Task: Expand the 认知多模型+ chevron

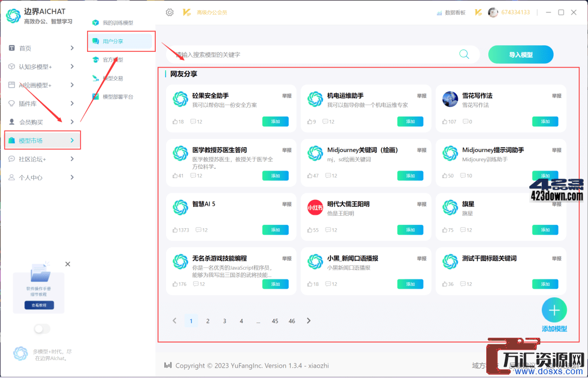Action: (x=72, y=66)
